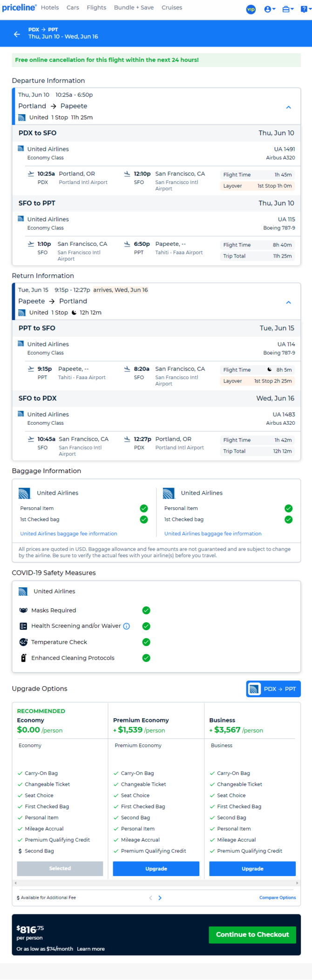Click takeoff icon beside 9:15p Papeete departure
The width and height of the screenshot is (312, 980).
31,369
